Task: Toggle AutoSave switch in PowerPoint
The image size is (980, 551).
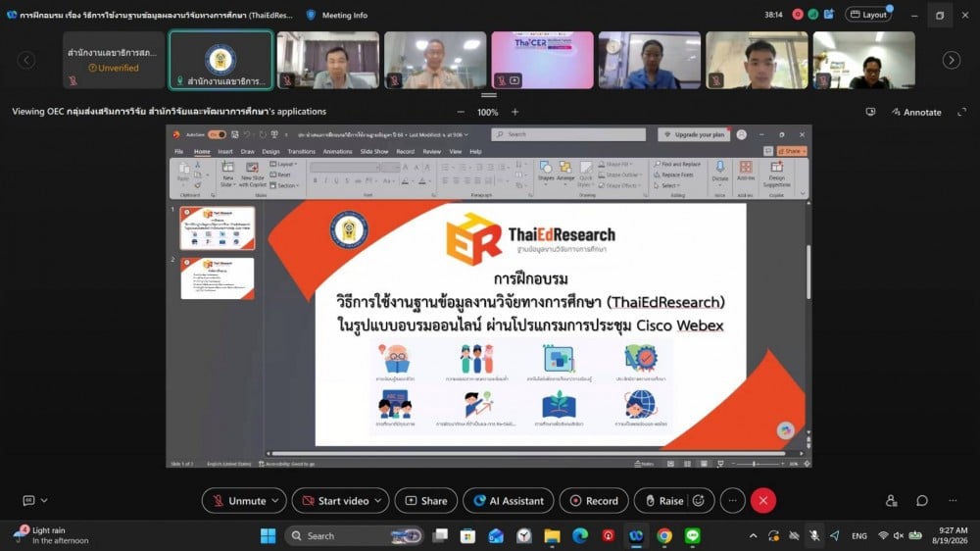Action: (x=217, y=134)
